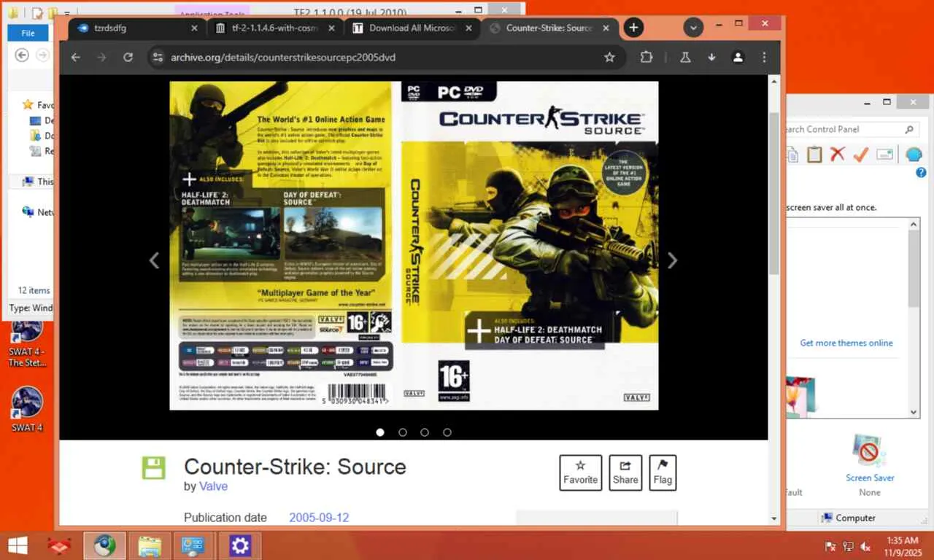Open the Valve creator link
The image size is (934, 560).
tap(214, 486)
